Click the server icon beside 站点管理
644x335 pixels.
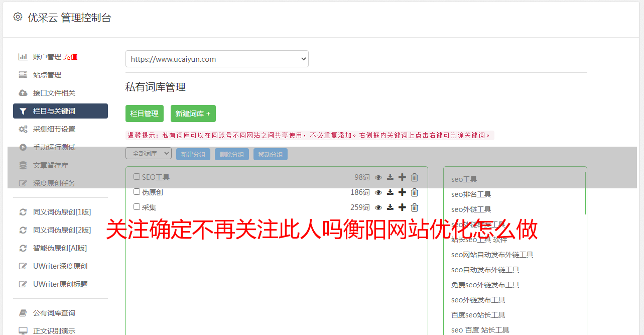tap(23, 75)
